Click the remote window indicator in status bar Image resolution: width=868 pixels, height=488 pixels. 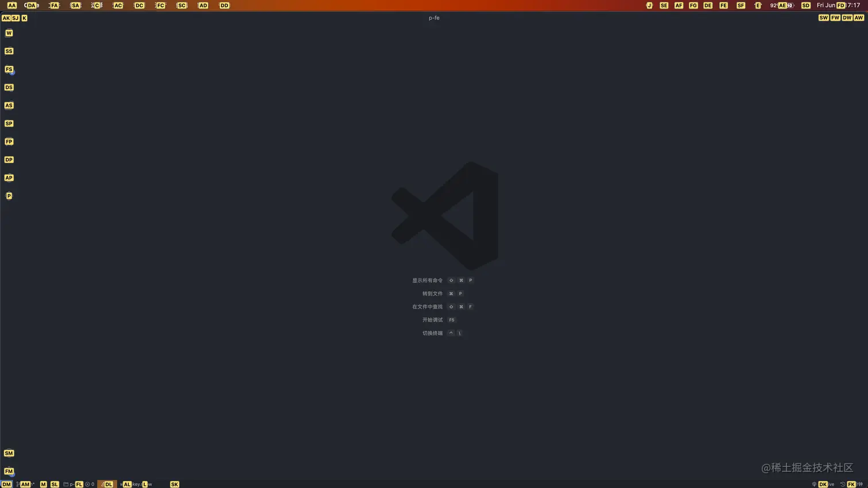[6, 484]
